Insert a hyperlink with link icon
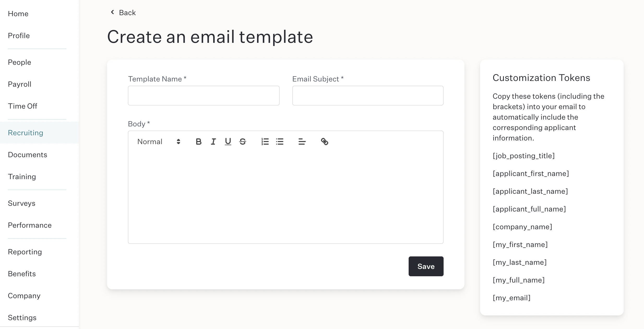Viewport: 644px width, 329px height. click(x=324, y=142)
